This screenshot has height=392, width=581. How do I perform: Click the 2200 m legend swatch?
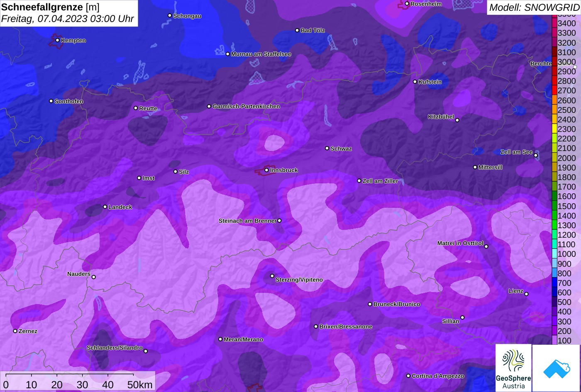coord(554,139)
